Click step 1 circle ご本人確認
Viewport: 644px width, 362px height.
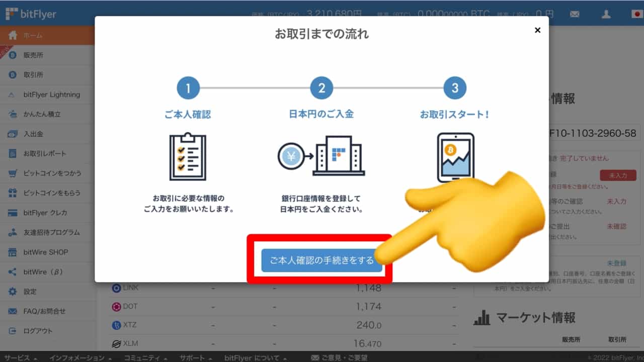[188, 88]
